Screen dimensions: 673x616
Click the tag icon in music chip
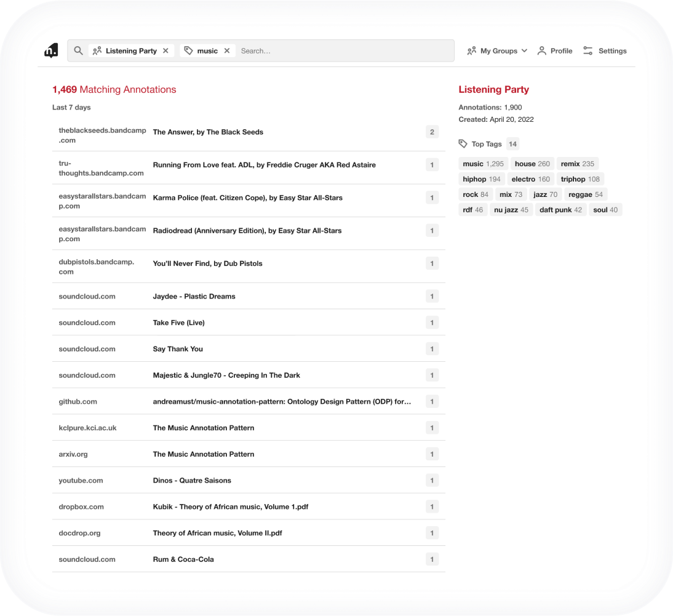point(188,50)
